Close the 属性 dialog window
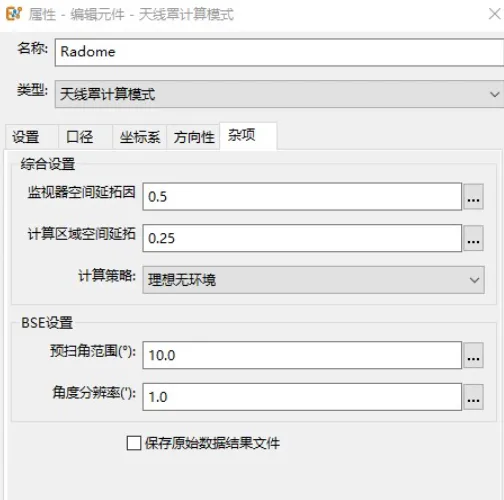The image size is (504, 500). point(495,14)
